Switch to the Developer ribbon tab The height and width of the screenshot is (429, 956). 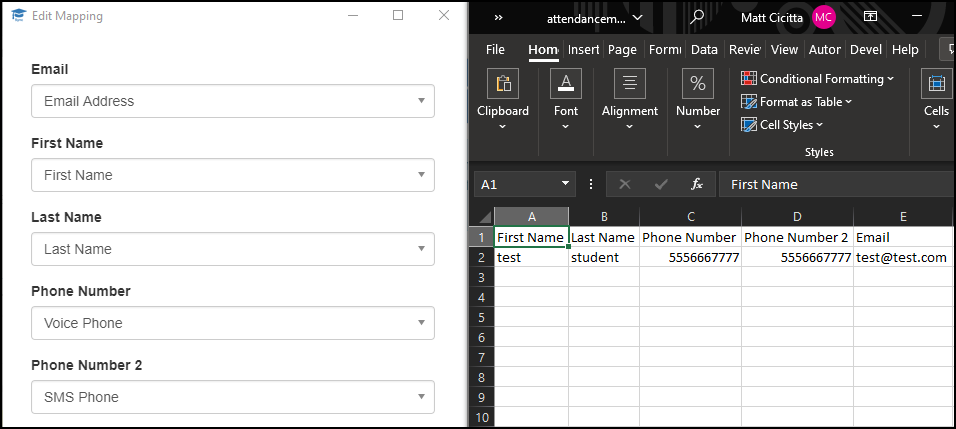coord(866,50)
